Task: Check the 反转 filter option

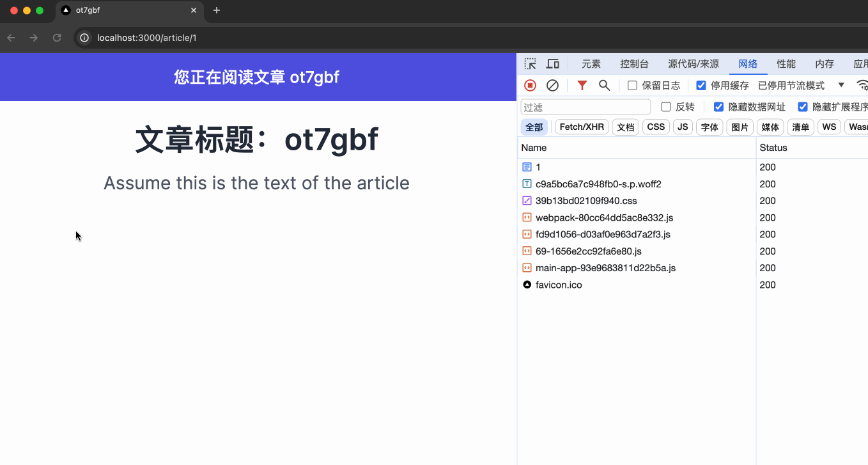Action: tap(666, 107)
